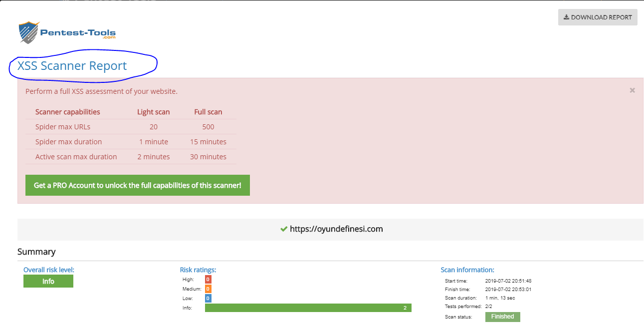The image size is (644, 332).
Task: Click the finish time value 2019-07-02 20:53:01
Action: point(508,290)
